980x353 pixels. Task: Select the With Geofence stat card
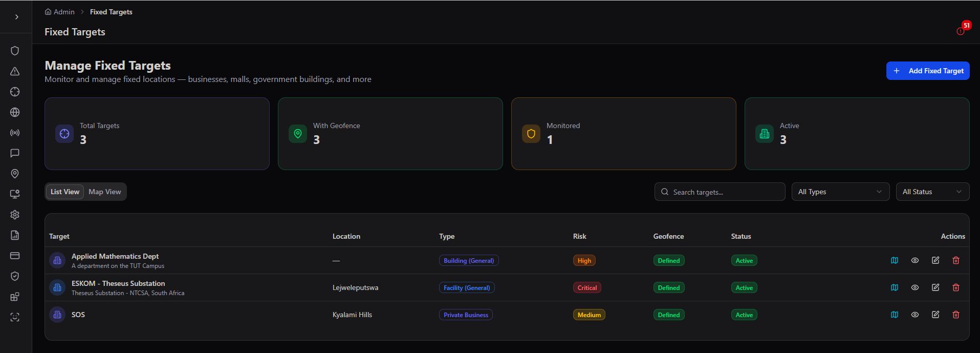(x=390, y=134)
